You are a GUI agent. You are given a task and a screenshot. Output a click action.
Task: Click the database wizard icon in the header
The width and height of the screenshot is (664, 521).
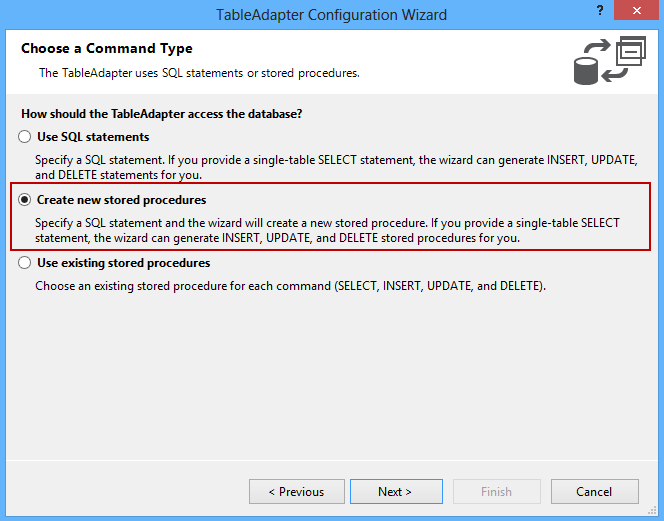610,61
